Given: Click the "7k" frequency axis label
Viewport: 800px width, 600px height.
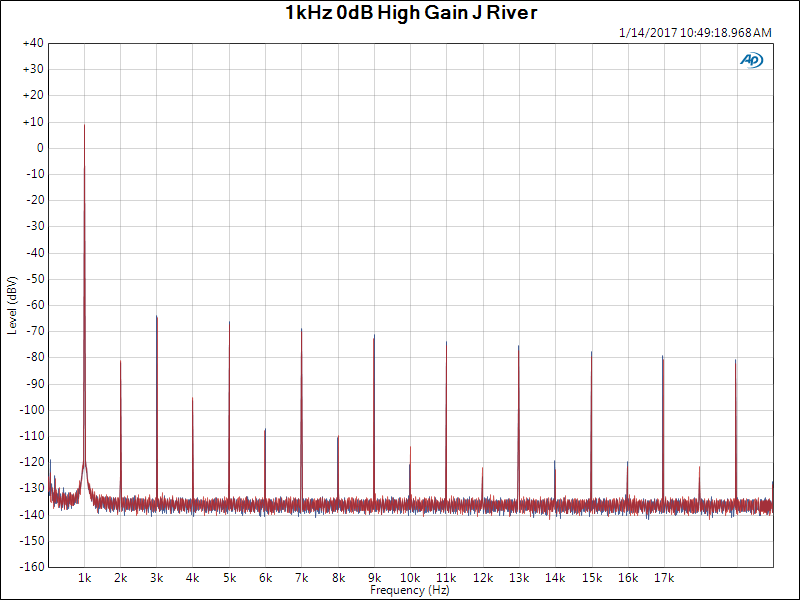Looking at the screenshot, I should (x=302, y=578).
